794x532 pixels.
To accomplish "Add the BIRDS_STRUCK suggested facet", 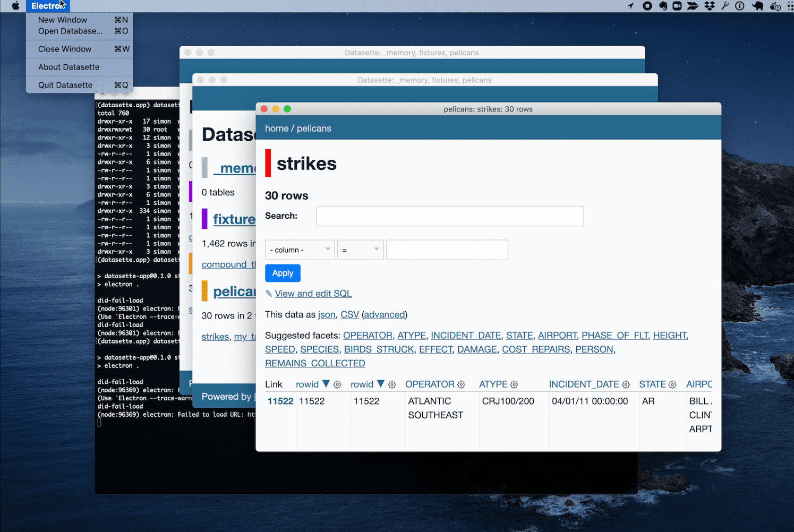I will pos(379,349).
